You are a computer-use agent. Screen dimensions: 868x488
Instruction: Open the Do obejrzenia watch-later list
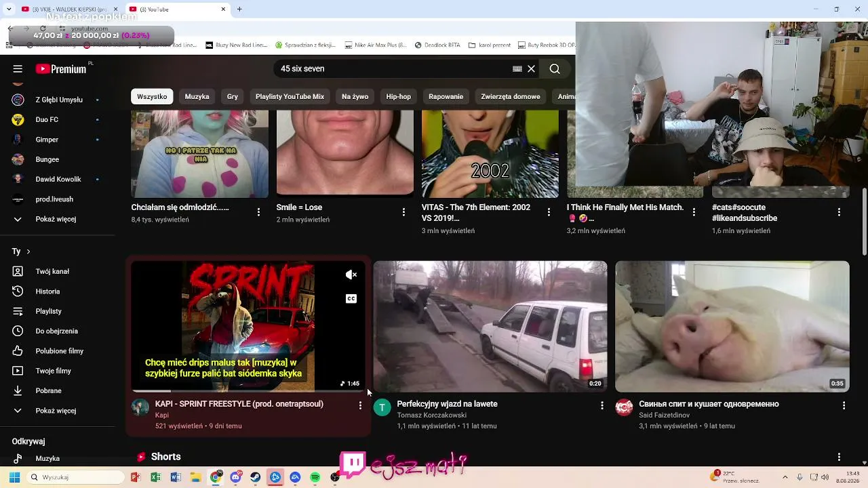coord(58,331)
